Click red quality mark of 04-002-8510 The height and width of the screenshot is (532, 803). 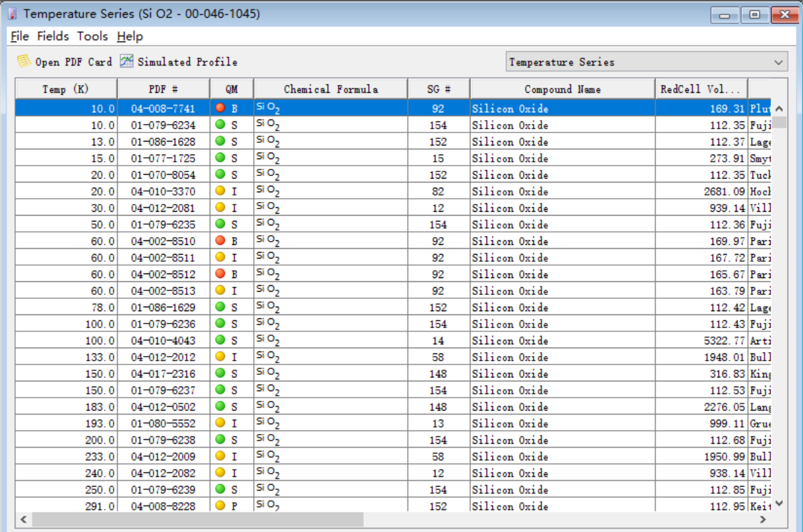click(x=220, y=240)
